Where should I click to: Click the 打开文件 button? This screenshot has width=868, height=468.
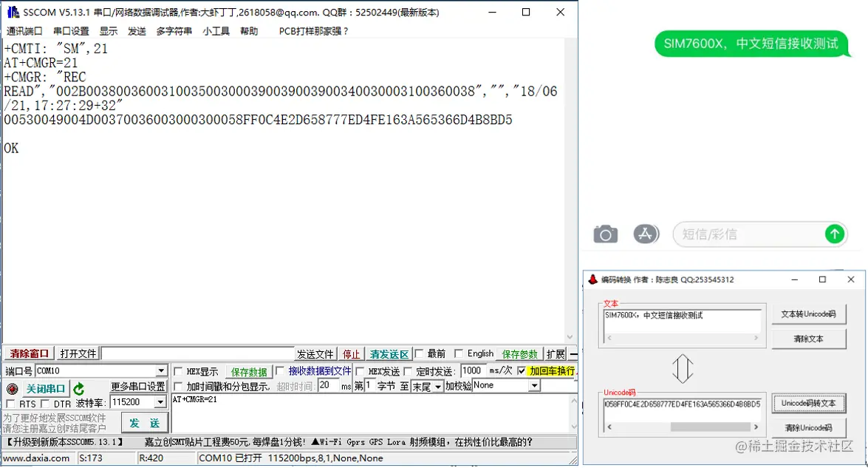[78, 353]
